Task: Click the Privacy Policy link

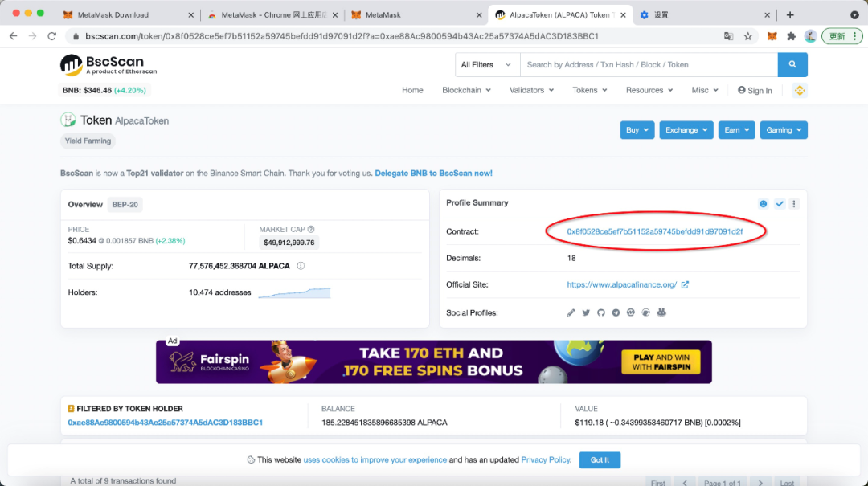Action: [x=545, y=460]
